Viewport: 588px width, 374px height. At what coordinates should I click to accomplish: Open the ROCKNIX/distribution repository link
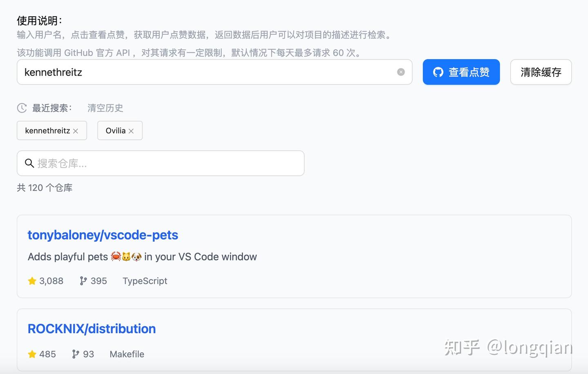click(92, 329)
